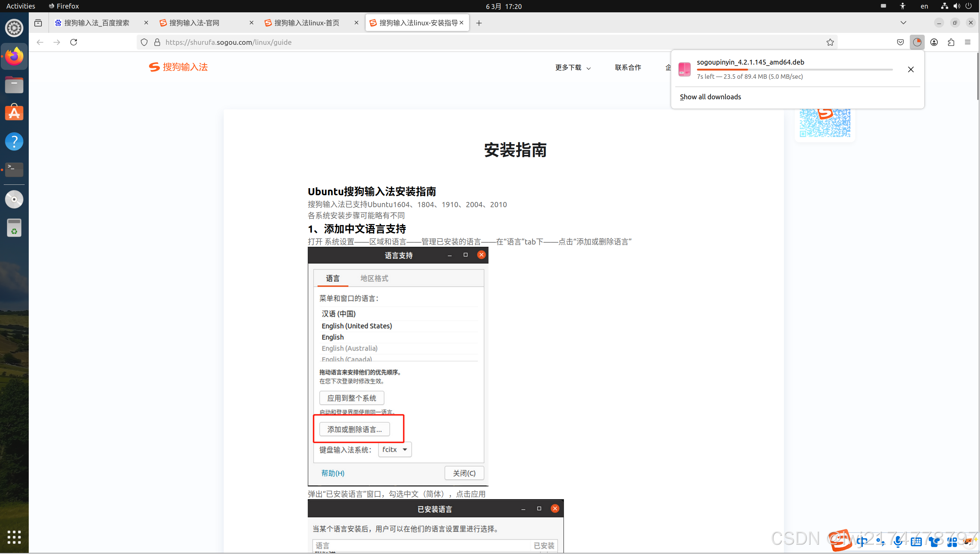This screenshot has height=554, width=980.
Task: Open the volume icon in top bar
Action: [956, 6]
